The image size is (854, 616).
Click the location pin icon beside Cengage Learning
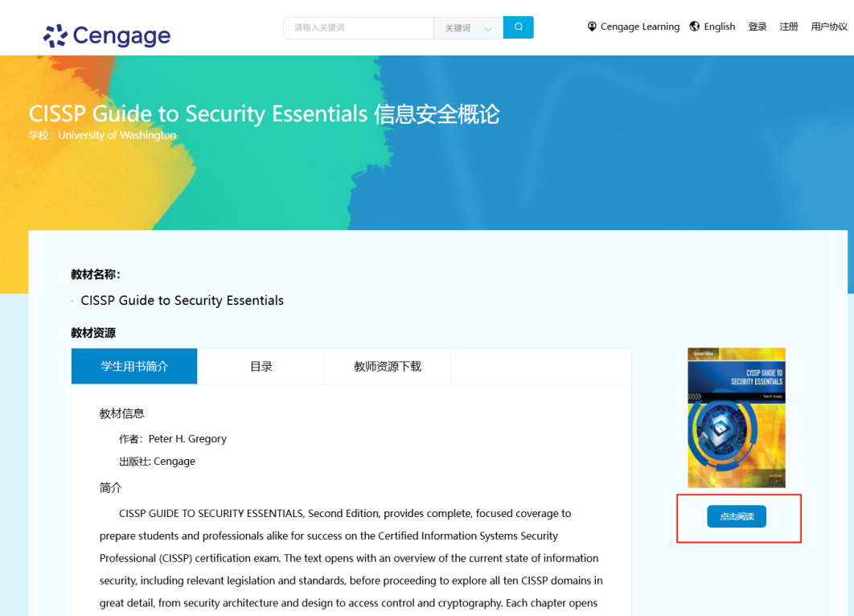(593, 27)
